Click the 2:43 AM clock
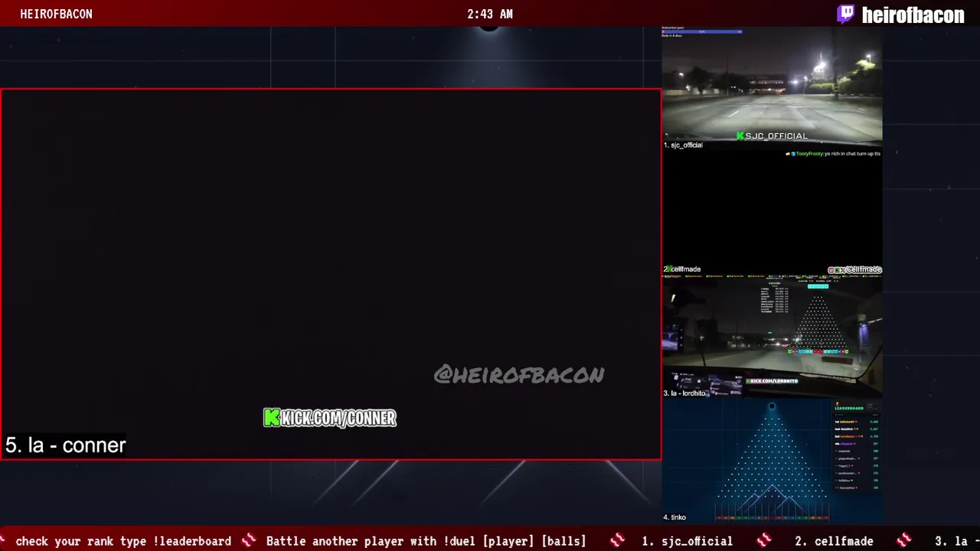Image resolution: width=980 pixels, height=551 pixels. 490,14
